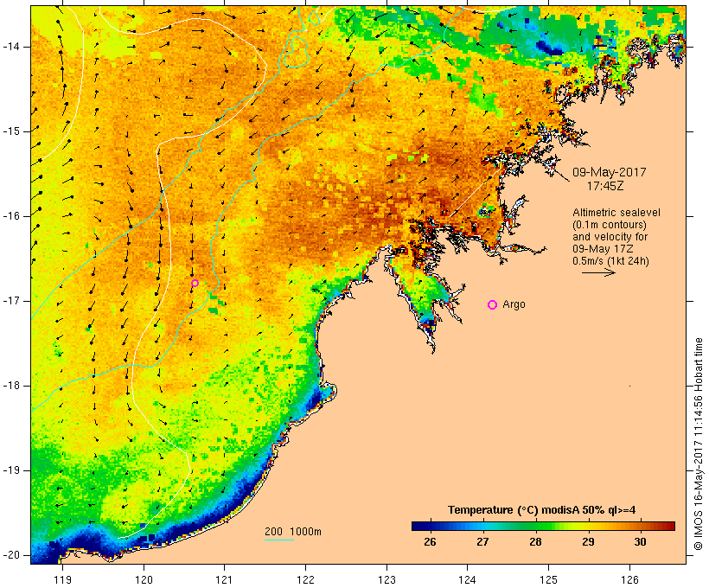Click the latitude axis label '-14'
The image size is (709, 588).
tap(11, 47)
